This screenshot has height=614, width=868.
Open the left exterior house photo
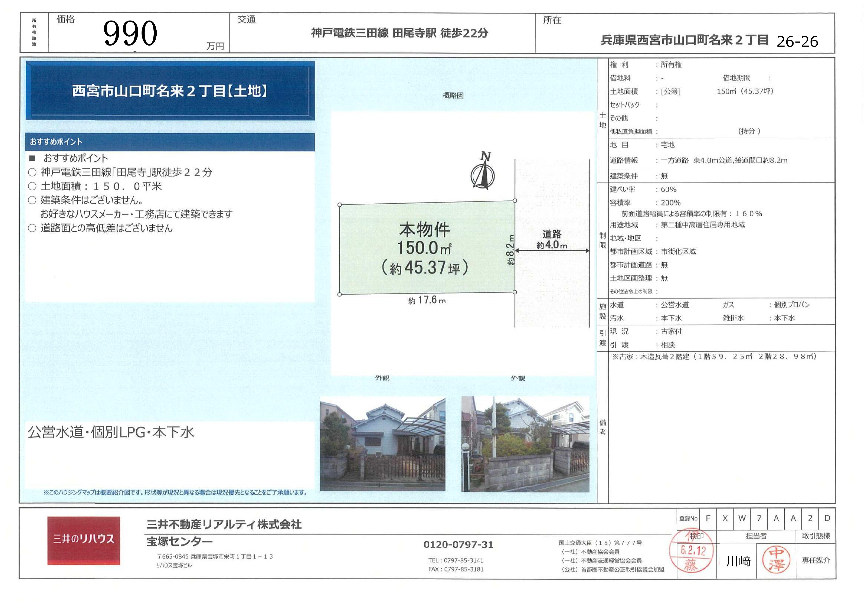click(x=382, y=444)
